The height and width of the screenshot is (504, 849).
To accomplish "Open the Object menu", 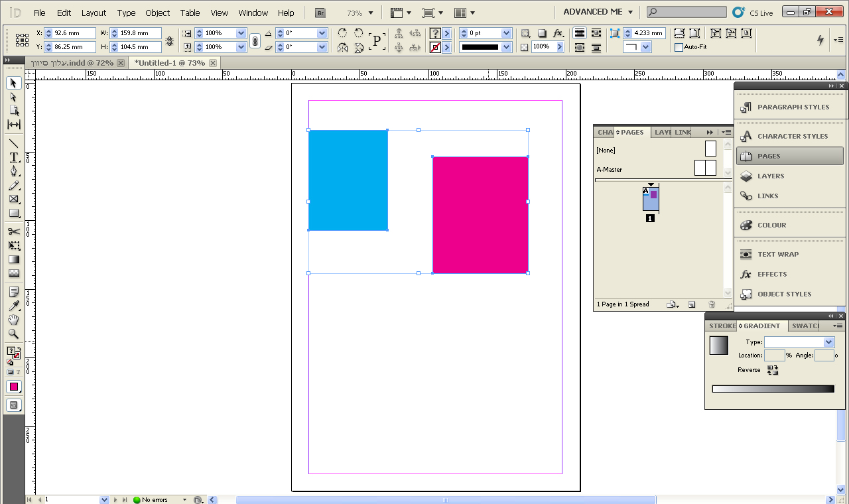I will click(158, 13).
